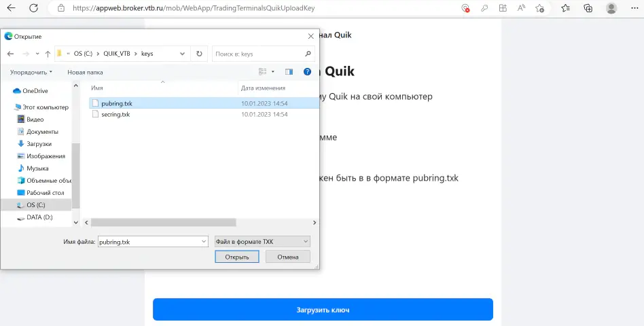The width and height of the screenshot is (644, 326).
Task: Select OS (C:) drive in navigation pane
Action: 36,205
